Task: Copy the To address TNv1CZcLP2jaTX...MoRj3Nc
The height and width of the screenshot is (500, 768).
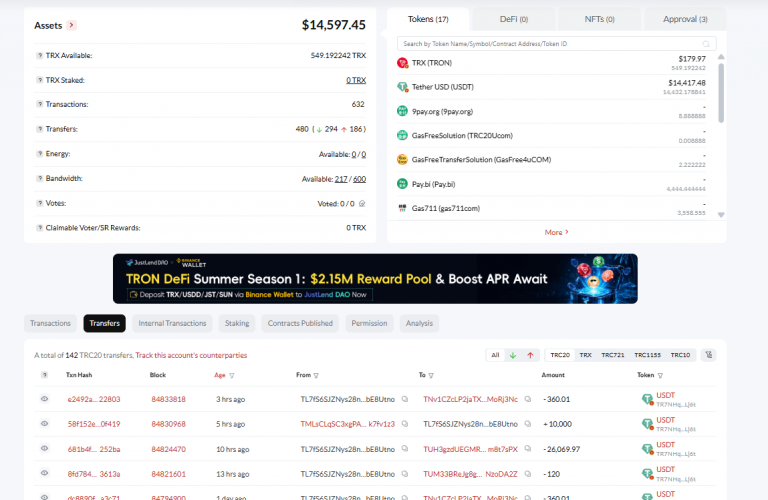Action: pyautogui.click(x=528, y=399)
